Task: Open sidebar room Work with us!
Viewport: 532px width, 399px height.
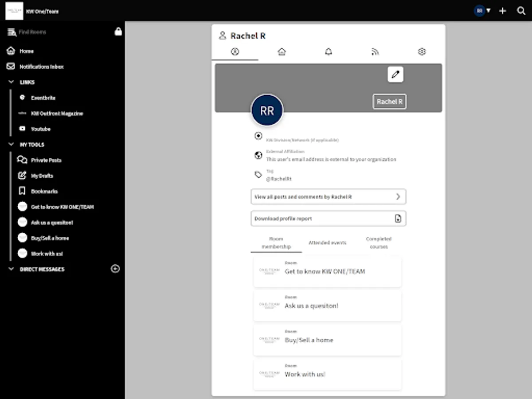Action: pyautogui.click(x=47, y=254)
